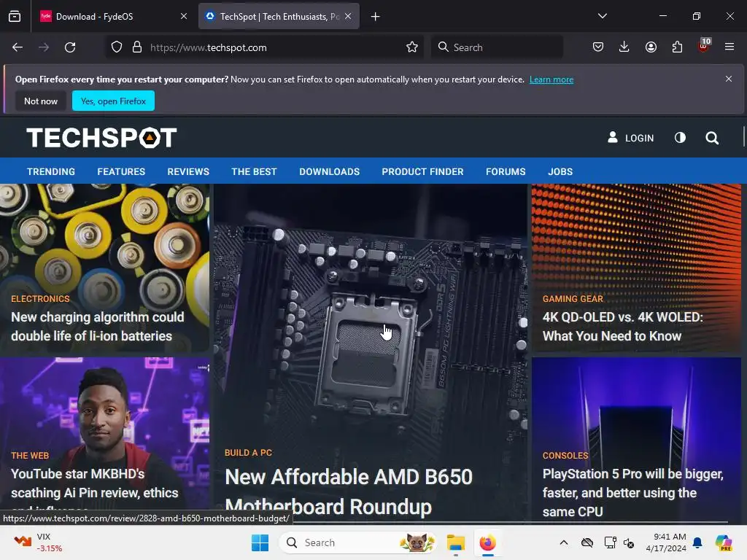Reload the page with the refresh icon

tap(70, 47)
